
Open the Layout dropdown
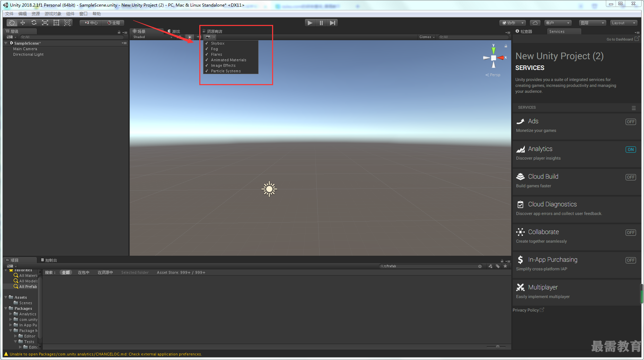624,23
